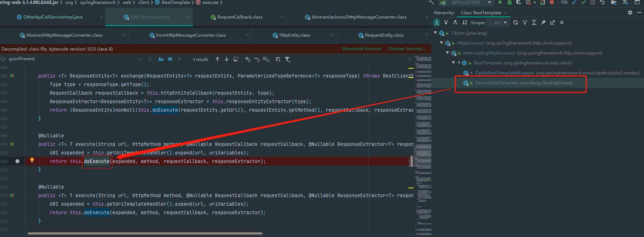Pin the hierarchy tab
The image size is (644, 237).
(x=543, y=22)
